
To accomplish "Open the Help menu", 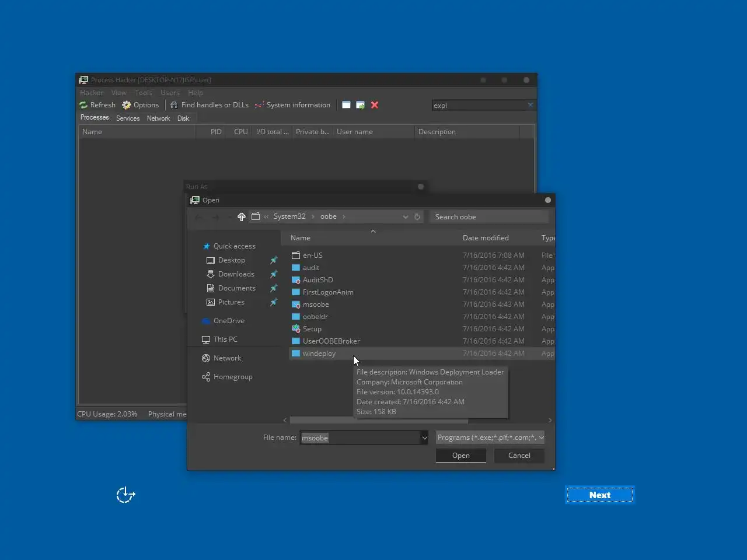I will 196,93.
